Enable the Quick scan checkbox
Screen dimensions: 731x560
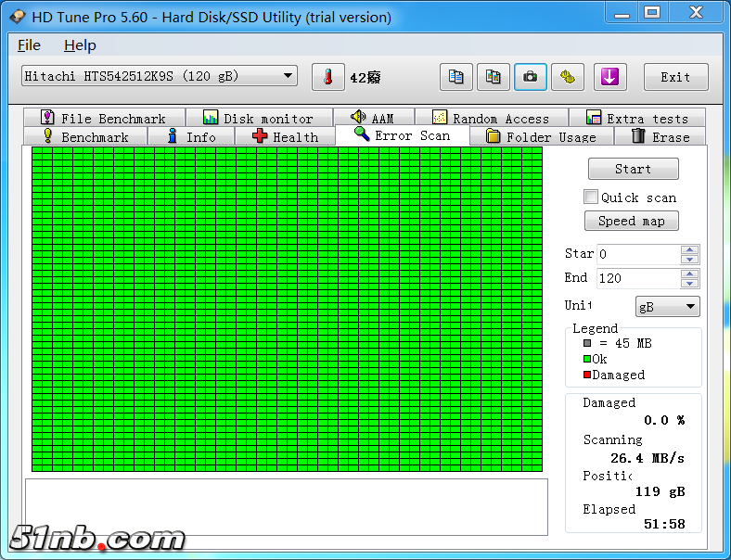click(591, 197)
